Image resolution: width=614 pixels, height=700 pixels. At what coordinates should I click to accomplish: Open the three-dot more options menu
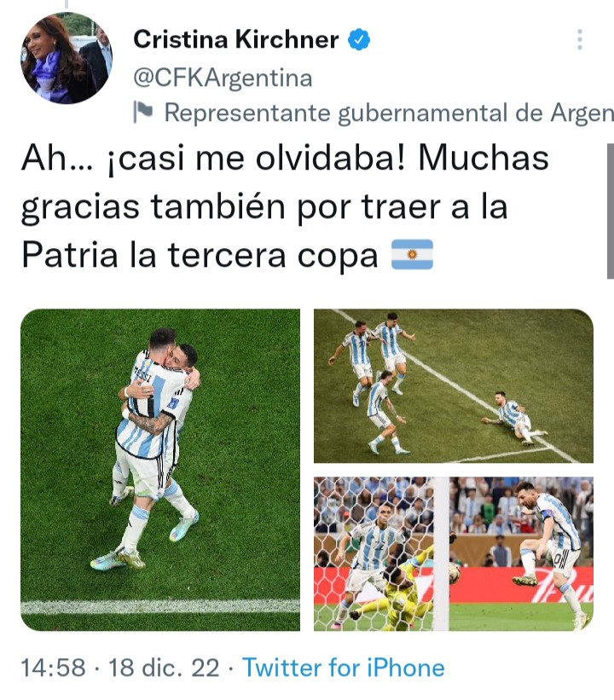pos(580,39)
